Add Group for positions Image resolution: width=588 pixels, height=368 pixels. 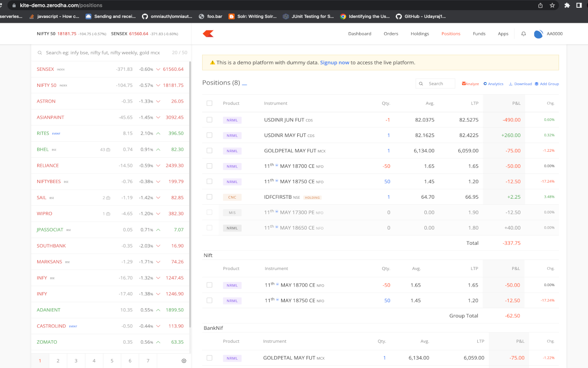(x=547, y=84)
